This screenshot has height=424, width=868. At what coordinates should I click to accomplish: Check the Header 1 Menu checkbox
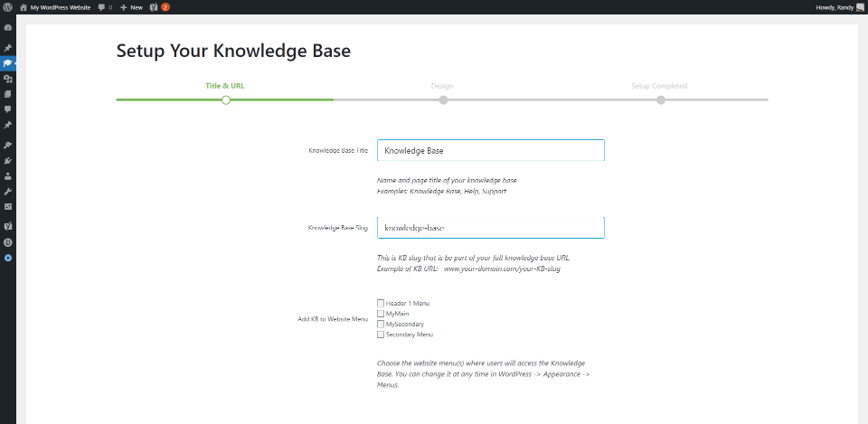tap(381, 303)
